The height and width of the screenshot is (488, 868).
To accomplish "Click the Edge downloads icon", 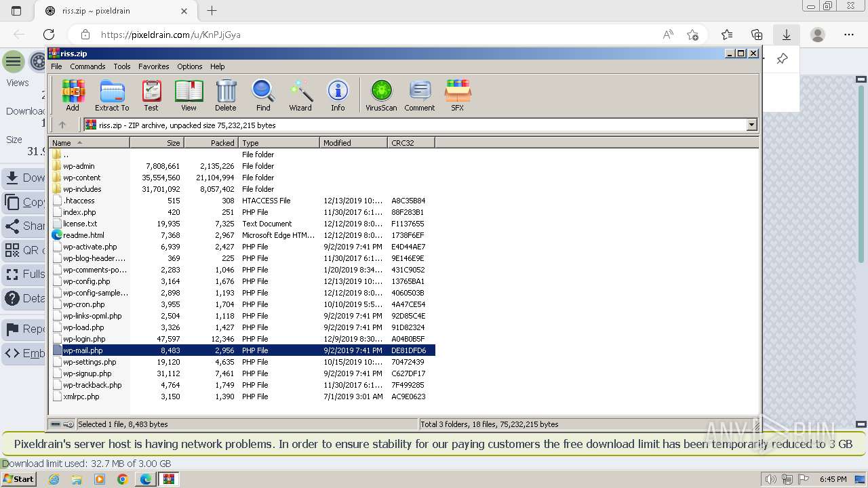I will pos(787,35).
